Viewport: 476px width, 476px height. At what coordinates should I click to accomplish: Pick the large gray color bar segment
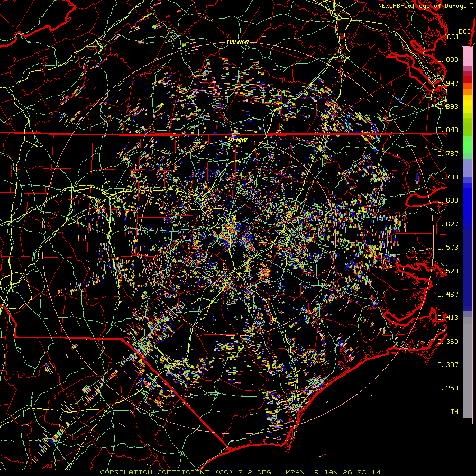click(467, 368)
